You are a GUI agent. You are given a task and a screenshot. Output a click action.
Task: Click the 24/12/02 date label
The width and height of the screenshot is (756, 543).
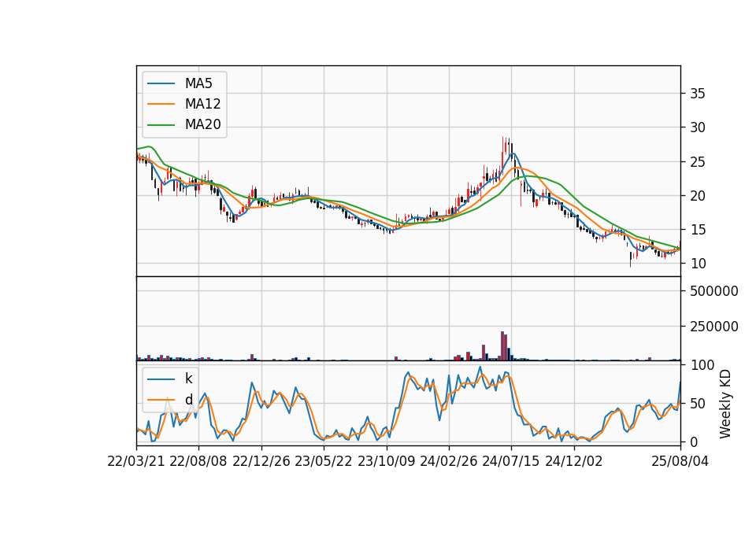[574, 461]
